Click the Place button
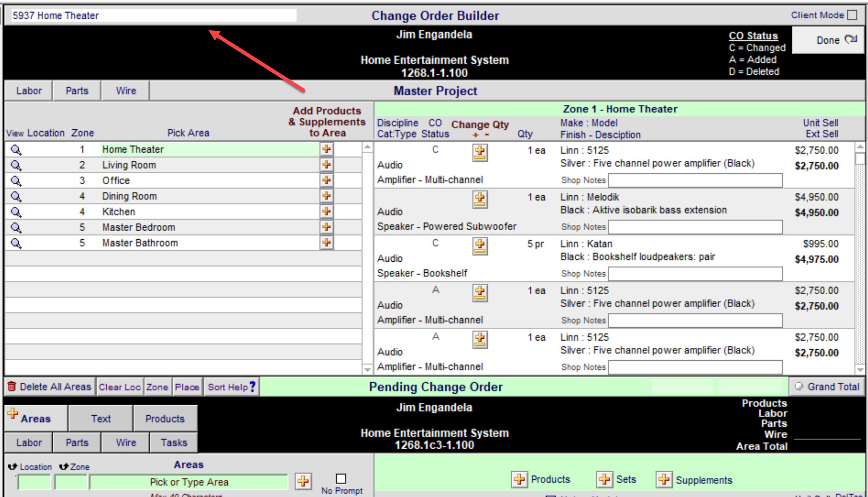 (x=187, y=387)
